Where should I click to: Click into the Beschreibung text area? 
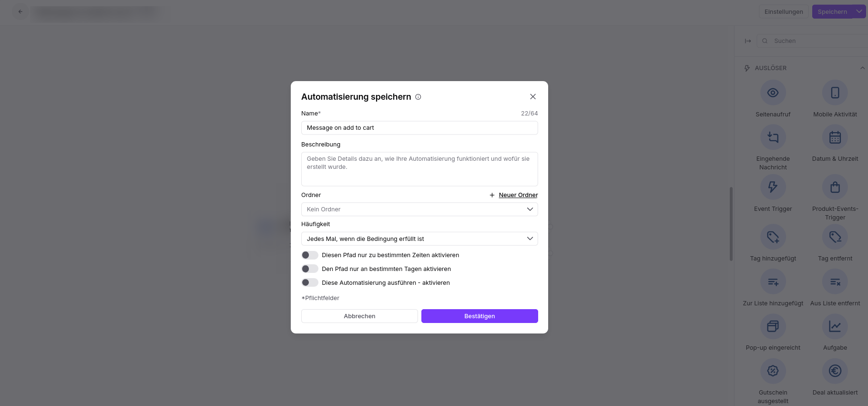(419, 169)
